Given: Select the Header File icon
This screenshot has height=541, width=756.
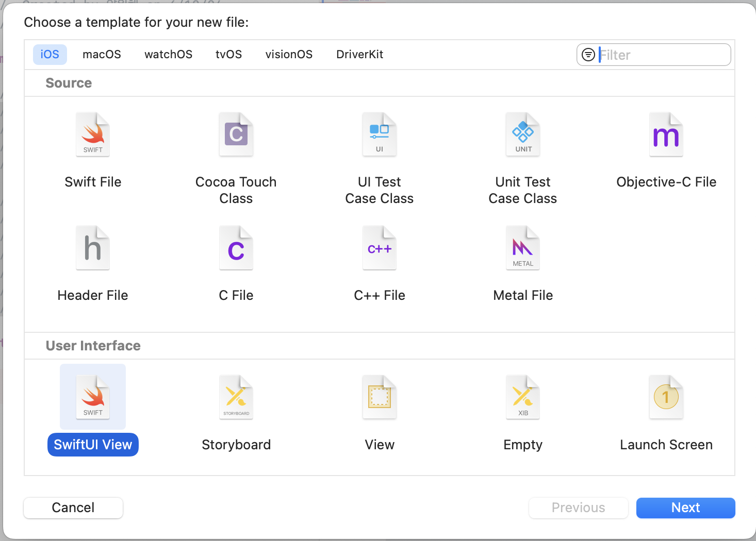Looking at the screenshot, I should pyautogui.click(x=93, y=248).
